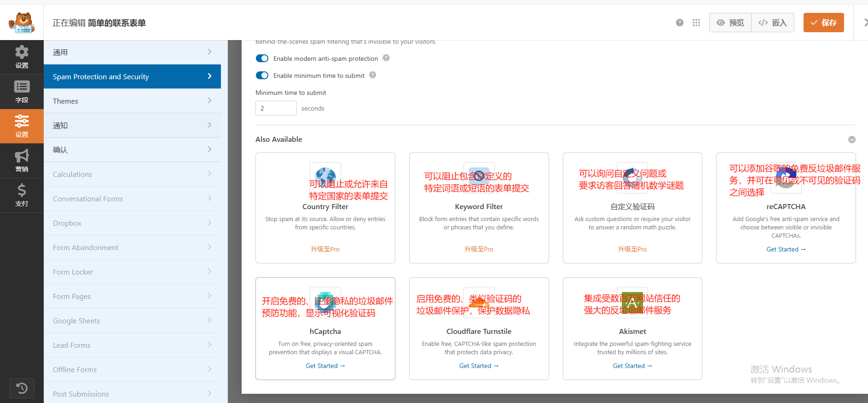Image resolution: width=868 pixels, height=403 pixels.
Task: Open the Form Pages settings section
Action: coord(132,296)
